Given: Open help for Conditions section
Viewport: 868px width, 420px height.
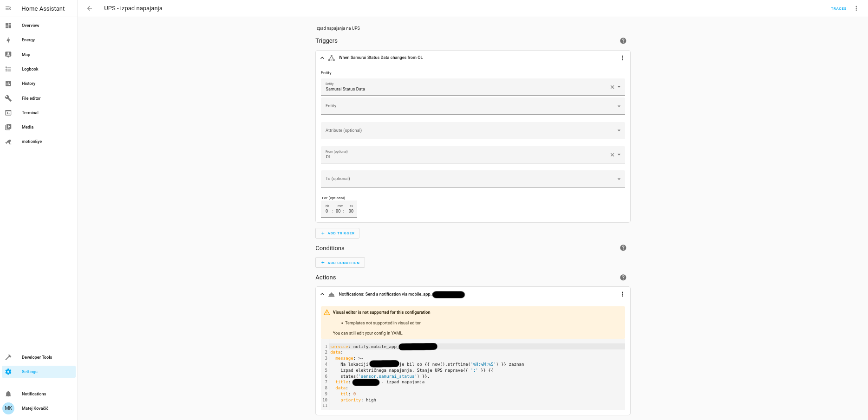Looking at the screenshot, I should [x=623, y=248].
